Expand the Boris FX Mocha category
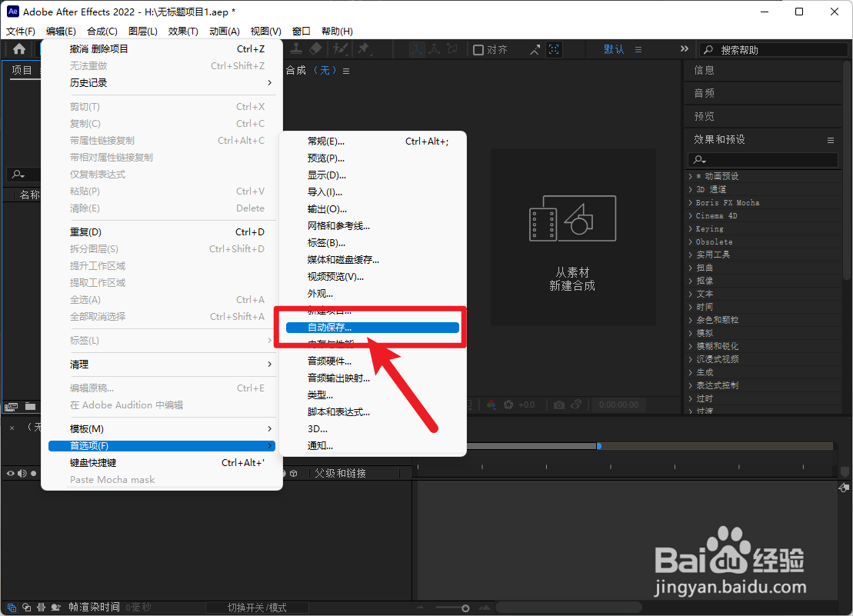The height and width of the screenshot is (616, 853). point(691,202)
